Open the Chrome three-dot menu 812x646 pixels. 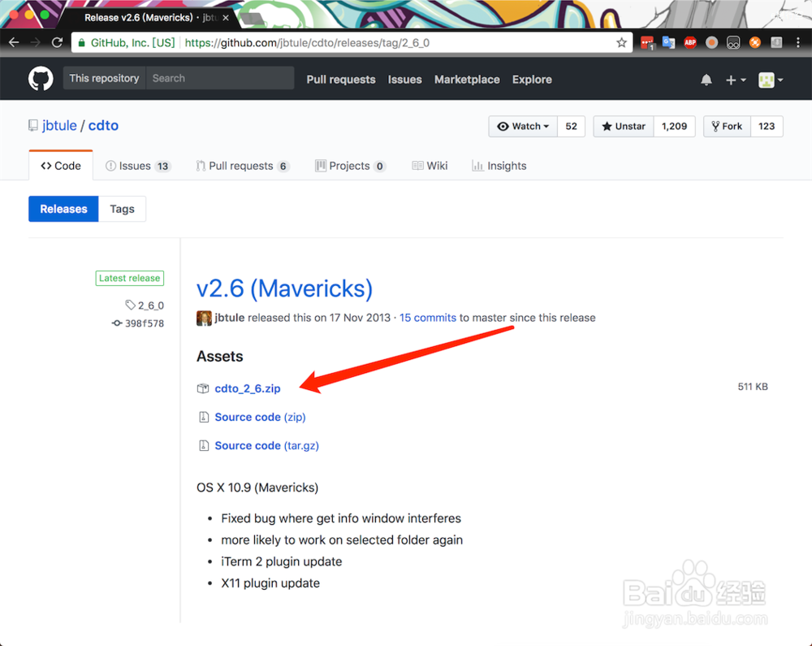(x=798, y=42)
